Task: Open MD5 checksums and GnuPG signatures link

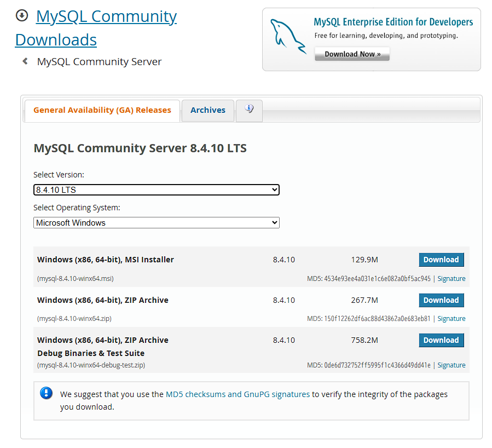Action: coord(238,394)
